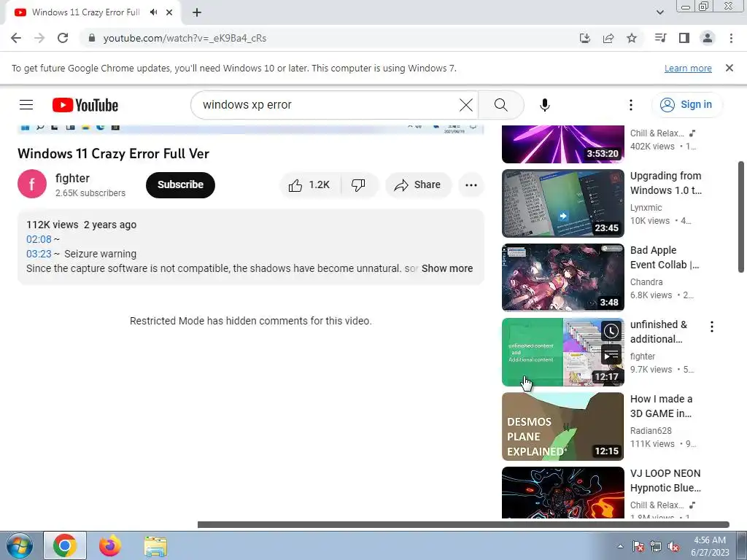Open the Windows Start menu

[x=20, y=545]
